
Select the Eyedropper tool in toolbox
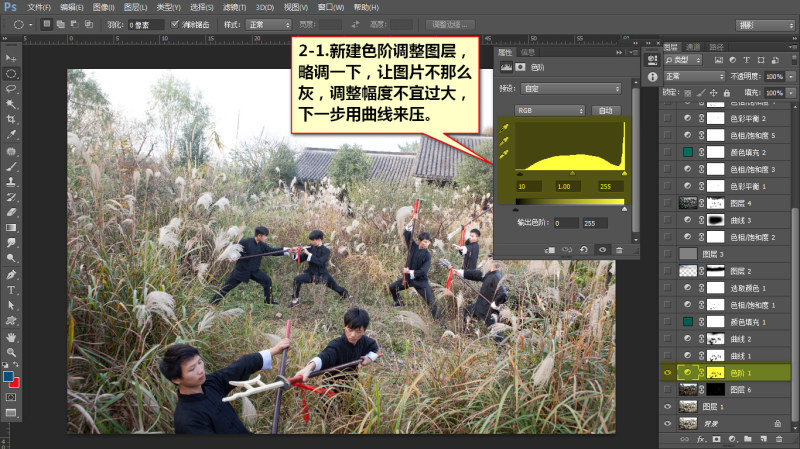coord(11,135)
